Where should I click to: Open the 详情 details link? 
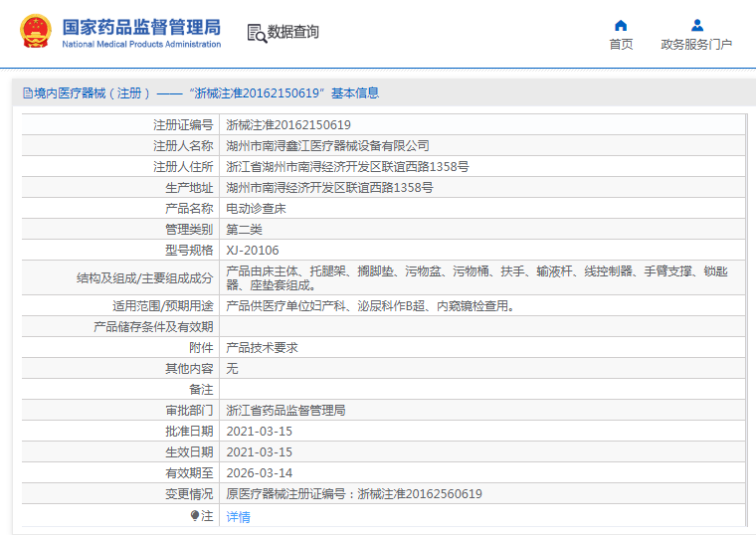click(238, 517)
